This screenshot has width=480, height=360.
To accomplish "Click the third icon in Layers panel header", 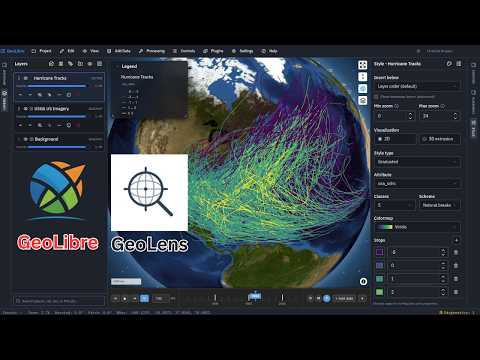I will [x=70, y=64].
